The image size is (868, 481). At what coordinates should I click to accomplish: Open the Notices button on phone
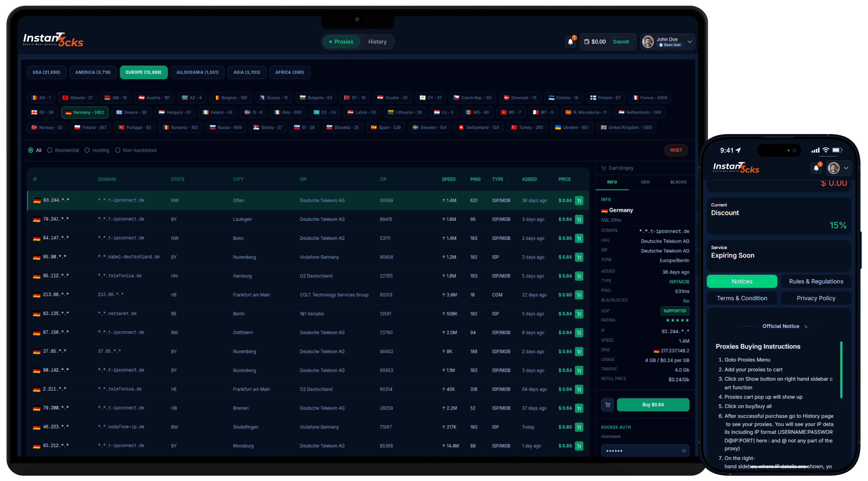742,281
